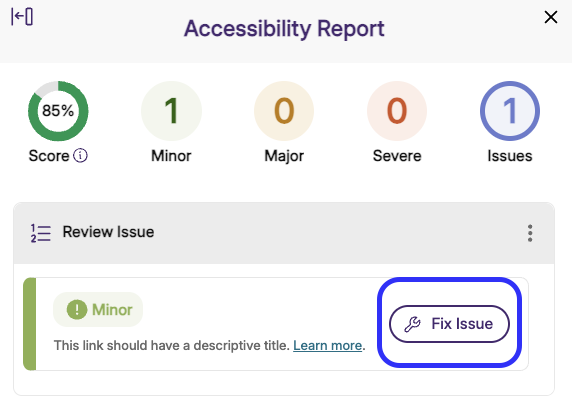This screenshot has width=572, height=408.
Task: Click the Minor label under the count
Action: point(171,156)
